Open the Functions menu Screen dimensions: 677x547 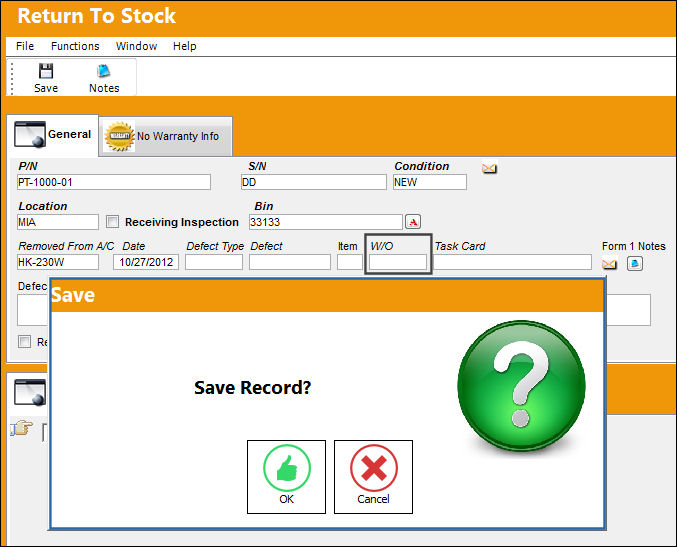pyautogui.click(x=75, y=46)
